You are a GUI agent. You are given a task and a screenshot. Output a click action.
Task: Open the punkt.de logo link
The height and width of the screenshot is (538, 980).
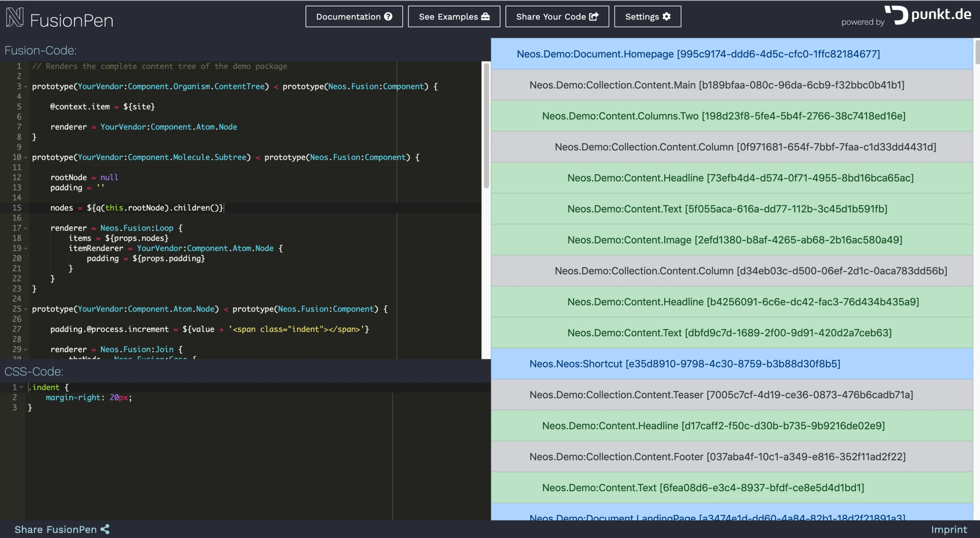[928, 15]
